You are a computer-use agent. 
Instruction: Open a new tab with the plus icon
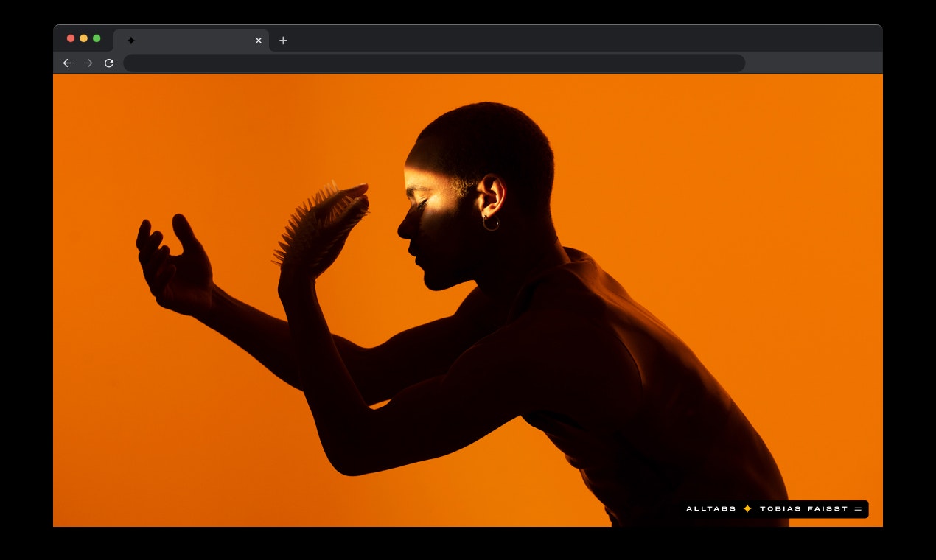tap(283, 41)
